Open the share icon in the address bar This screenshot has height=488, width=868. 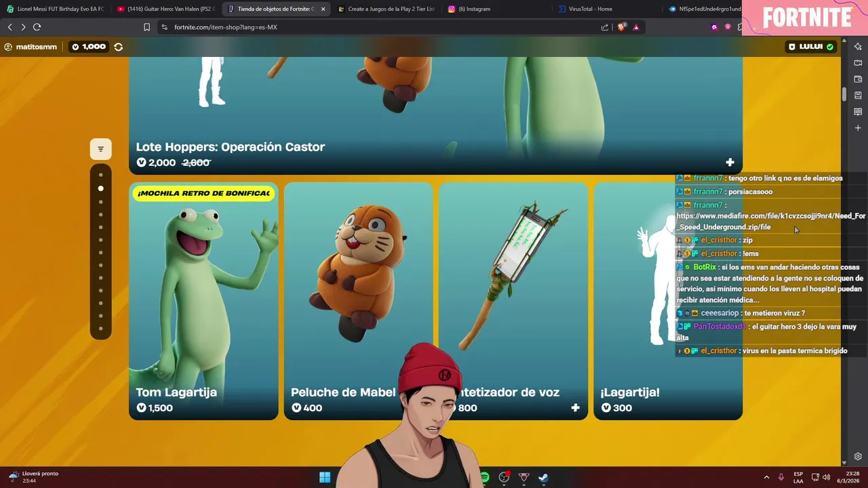(x=605, y=27)
